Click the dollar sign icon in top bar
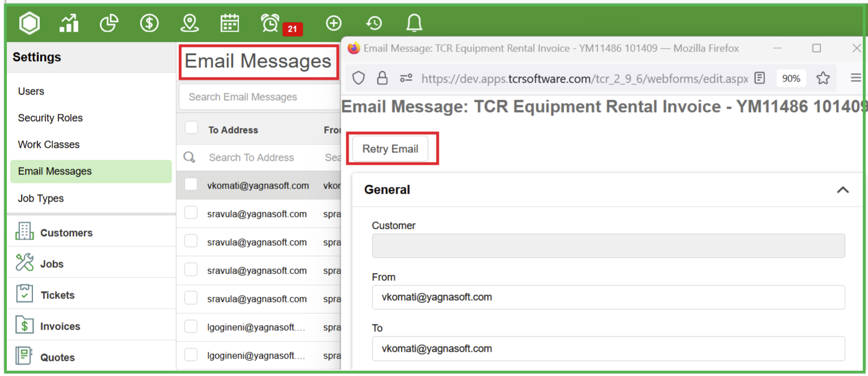The image size is (868, 376). click(149, 23)
